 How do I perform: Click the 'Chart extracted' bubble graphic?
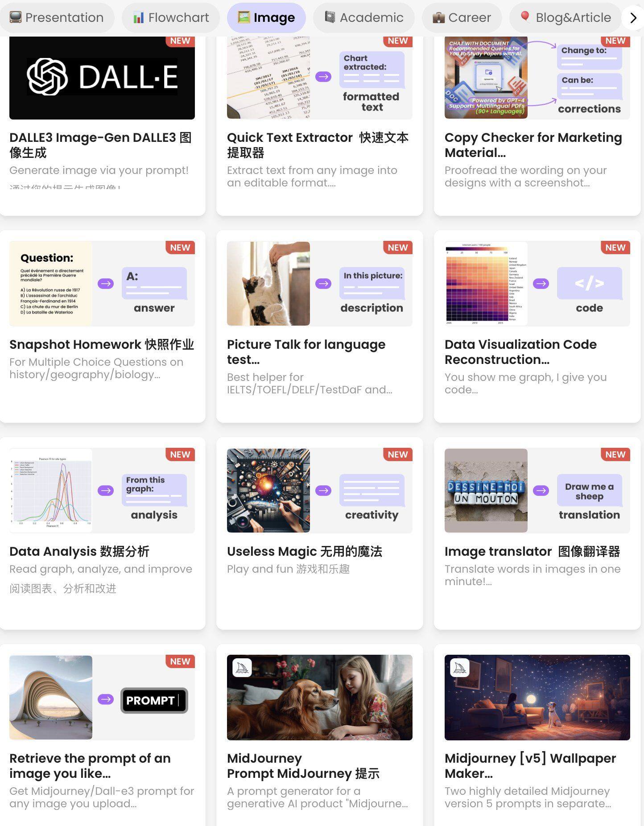pos(372,70)
